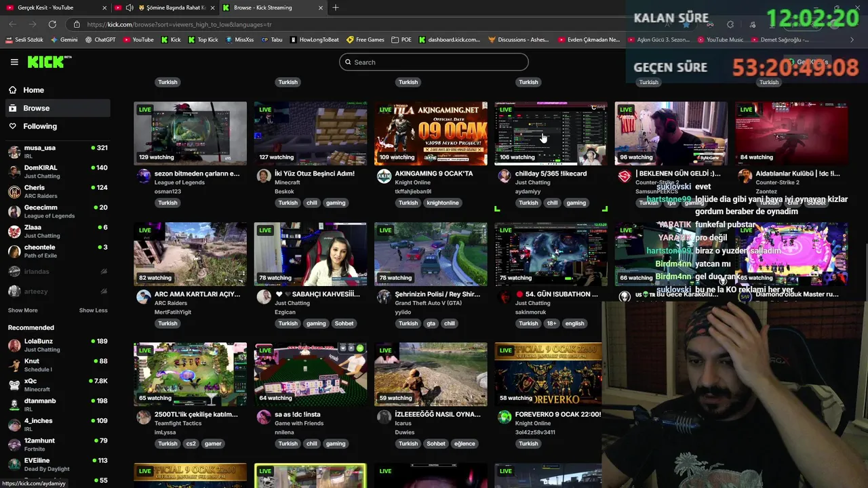Reload the Kick browse page

(x=52, y=24)
